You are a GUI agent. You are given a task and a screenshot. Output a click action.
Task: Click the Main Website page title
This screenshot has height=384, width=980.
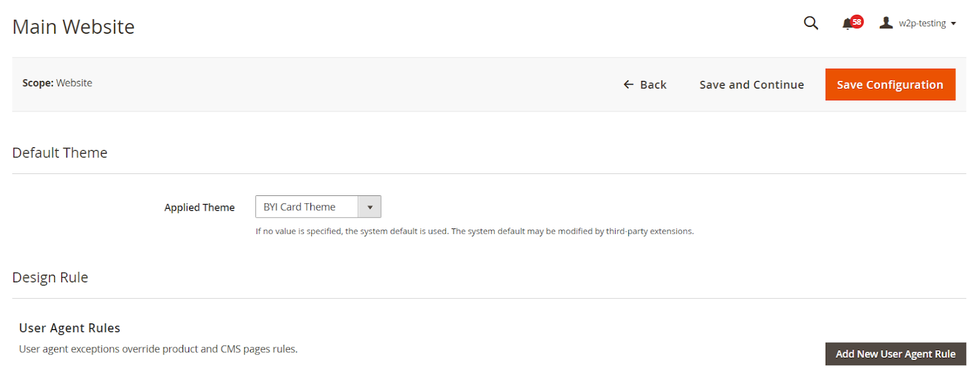(x=73, y=27)
